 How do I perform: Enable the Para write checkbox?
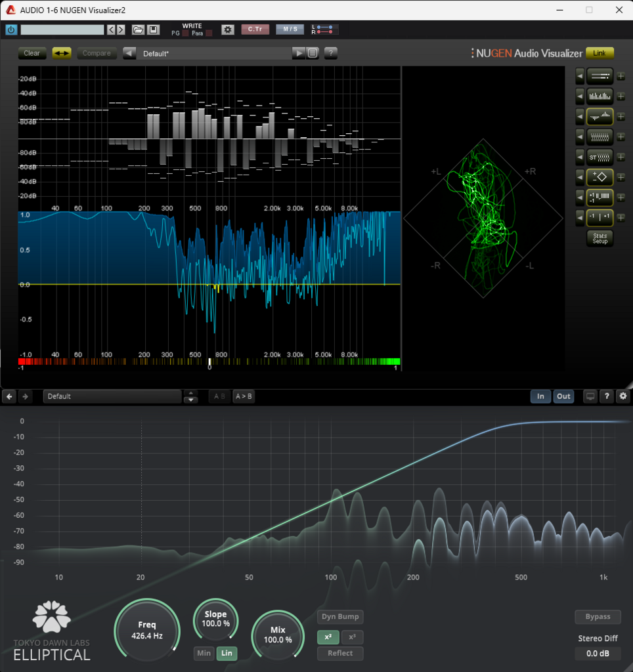click(209, 33)
